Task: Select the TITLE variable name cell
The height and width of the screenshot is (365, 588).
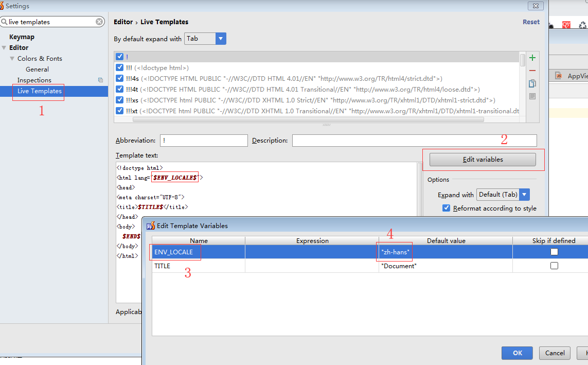Action: (199, 266)
